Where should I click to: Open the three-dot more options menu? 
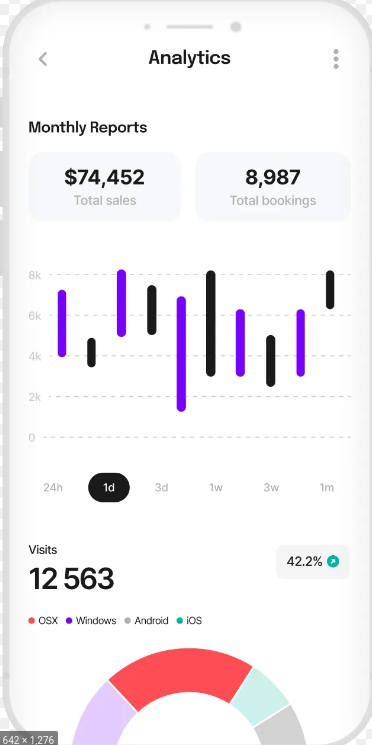click(x=336, y=59)
